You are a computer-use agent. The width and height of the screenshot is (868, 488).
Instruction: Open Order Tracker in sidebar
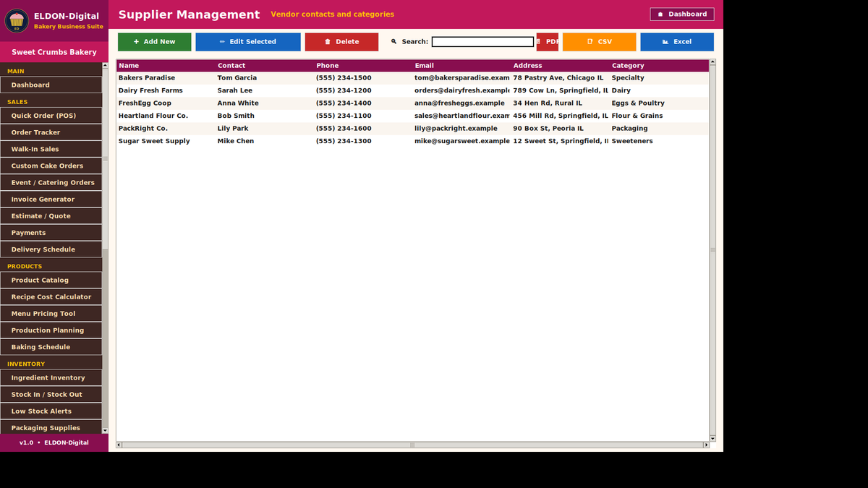click(51, 132)
